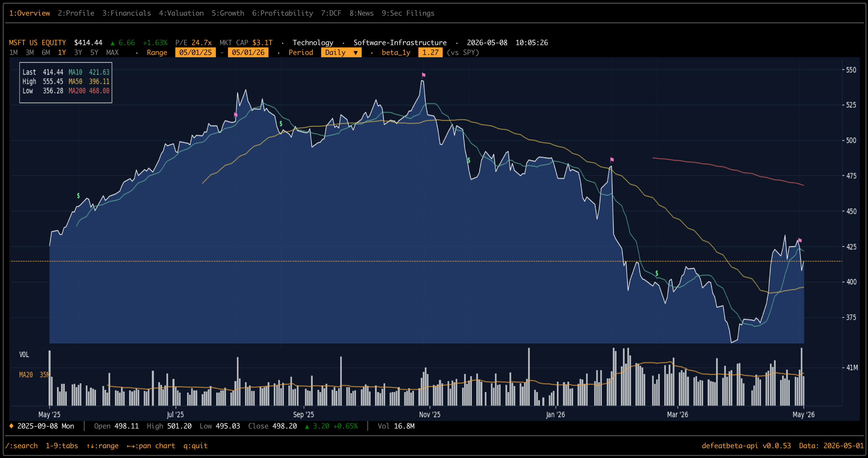This screenshot has height=458, width=868.
Task: Select the 4:Valuation tab
Action: pos(181,13)
